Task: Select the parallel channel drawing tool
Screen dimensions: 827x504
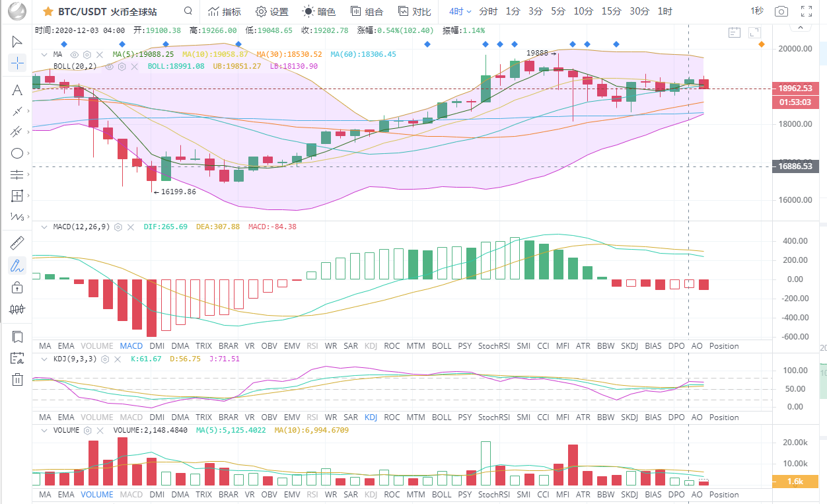Action: pyautogui.click(x=17, y=132)
